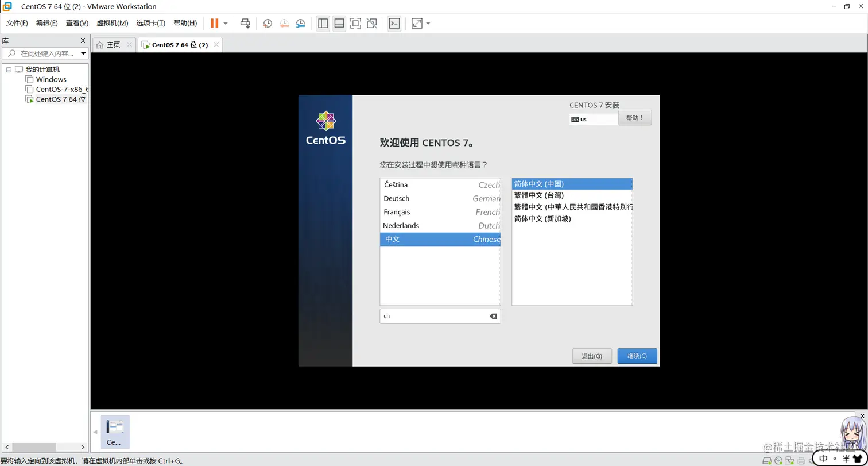868x466 pixels.
Task: Collapse the 我的计算机 tree node
Action: (x=9, y=70)
